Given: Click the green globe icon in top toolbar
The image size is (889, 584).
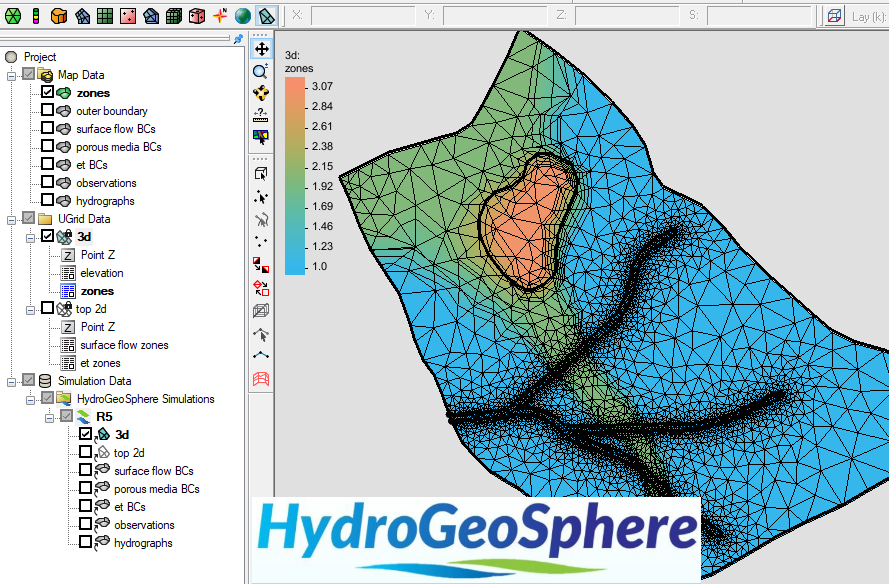Looking at the screenshot, I should 242,15.
